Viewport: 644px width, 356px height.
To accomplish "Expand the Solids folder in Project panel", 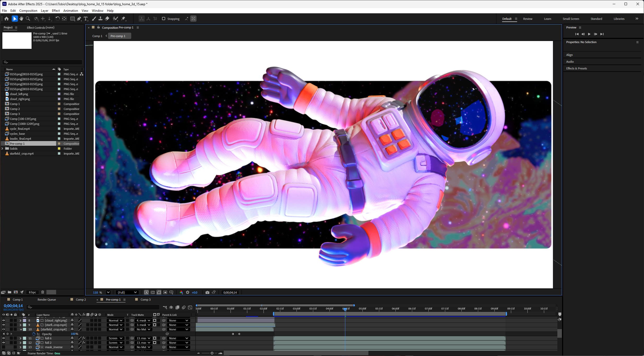I will tap(3, 149).
